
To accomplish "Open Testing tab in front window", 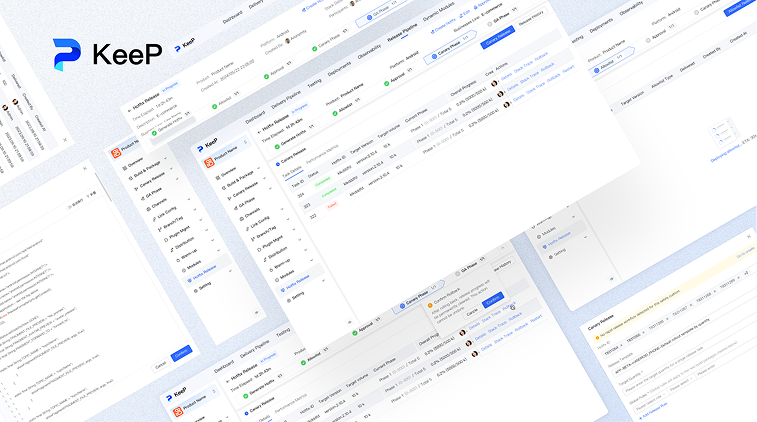I will click(314, 83).
